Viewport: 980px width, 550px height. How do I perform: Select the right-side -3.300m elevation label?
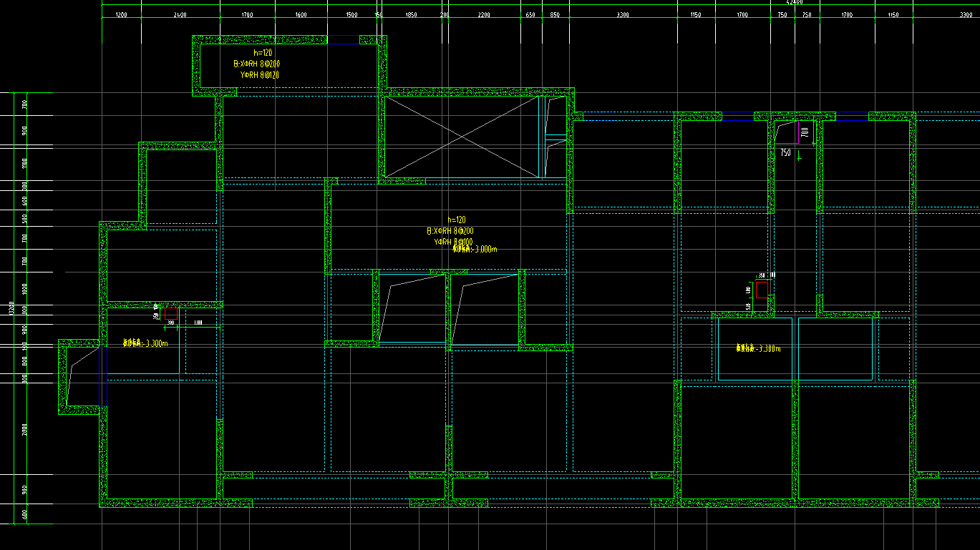point(758,349)
